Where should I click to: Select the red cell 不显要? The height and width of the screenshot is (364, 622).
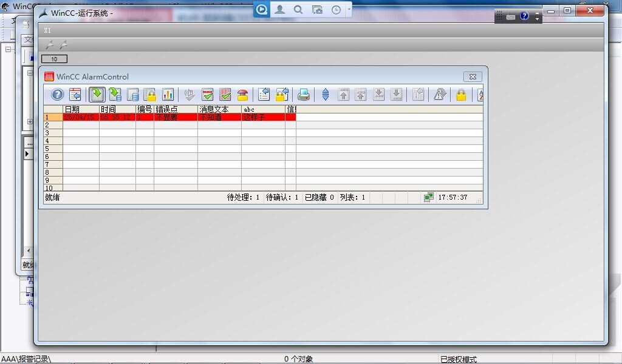point(176,117)
